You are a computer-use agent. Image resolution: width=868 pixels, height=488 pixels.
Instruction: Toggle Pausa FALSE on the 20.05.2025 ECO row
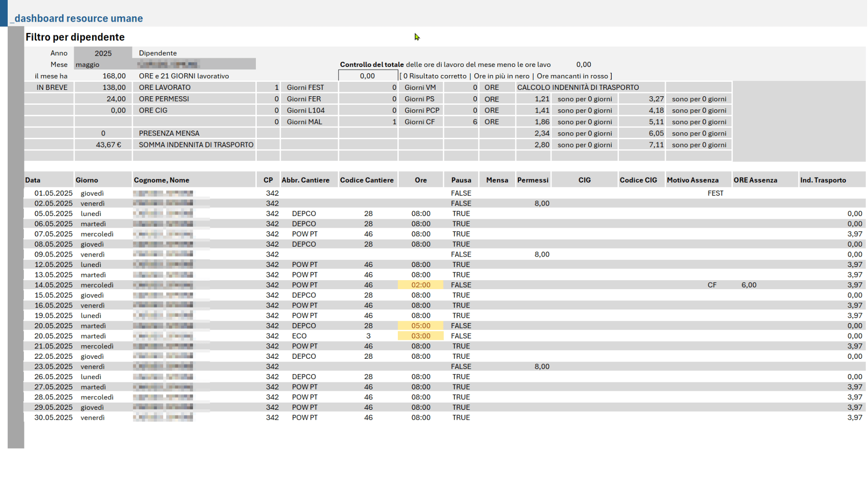tap(461, 336)
